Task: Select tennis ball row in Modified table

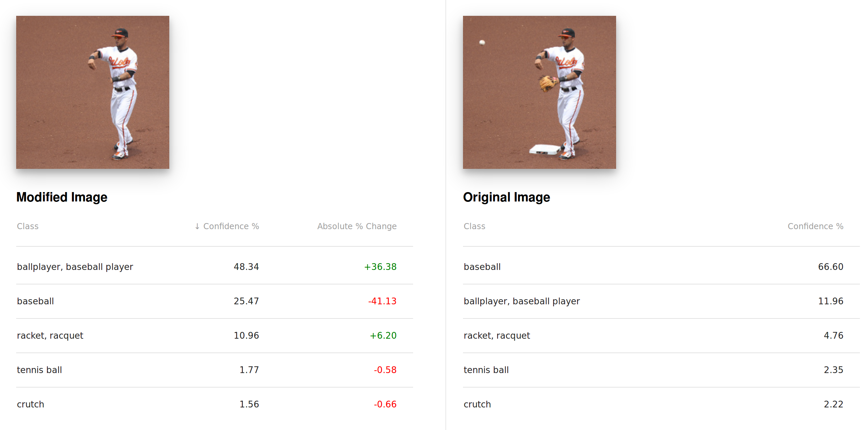Action: point(39,370)
